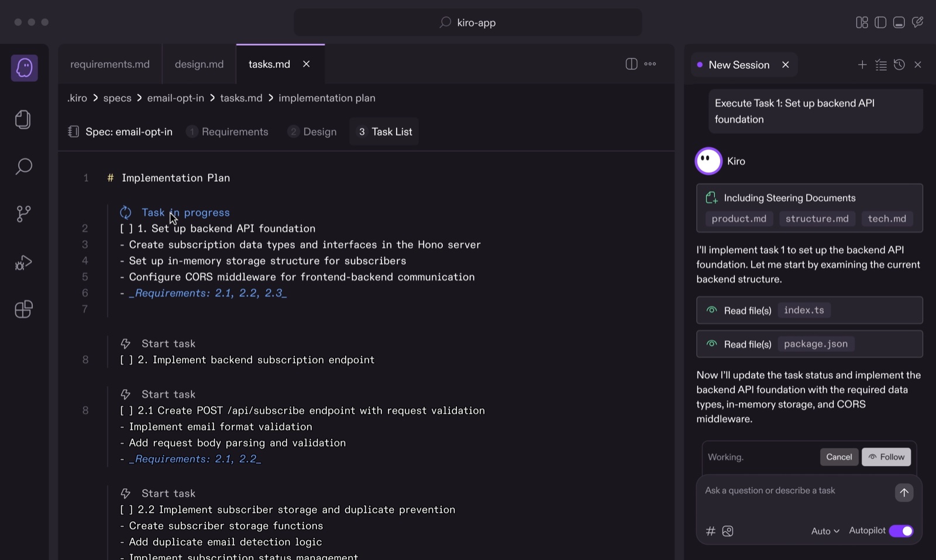Open the Auto model dropdown
Image resolution: width=936 pixels, height=560 pixels.
pyautogui.click(x=825, y=531)
